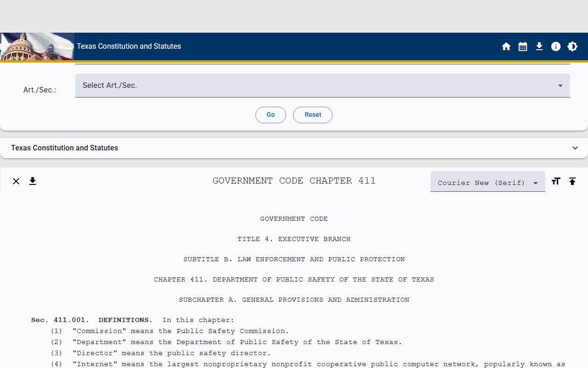Go to home via house icon
The height and width of the screenshot is (368, 588).
click(506, 46)
